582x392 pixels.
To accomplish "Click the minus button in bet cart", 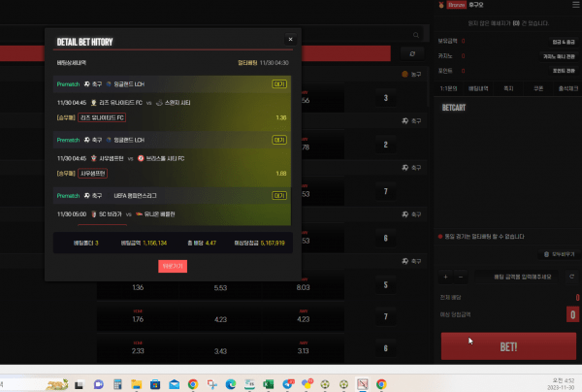I will (461, 277).
